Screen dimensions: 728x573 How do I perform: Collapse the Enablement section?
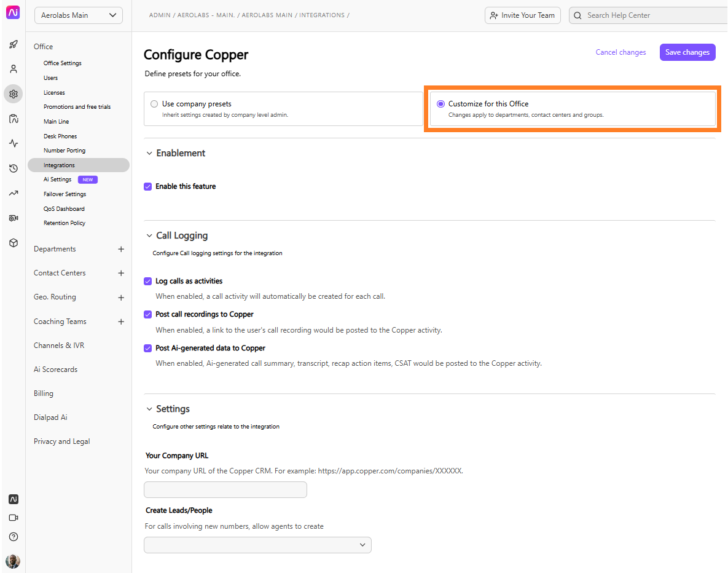coord(149,153)
